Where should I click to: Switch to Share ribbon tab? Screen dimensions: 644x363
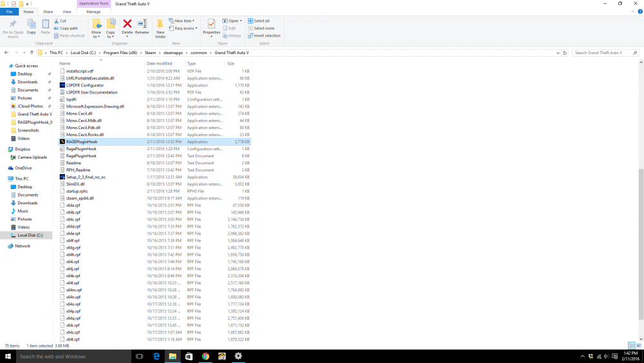(48, 12)
